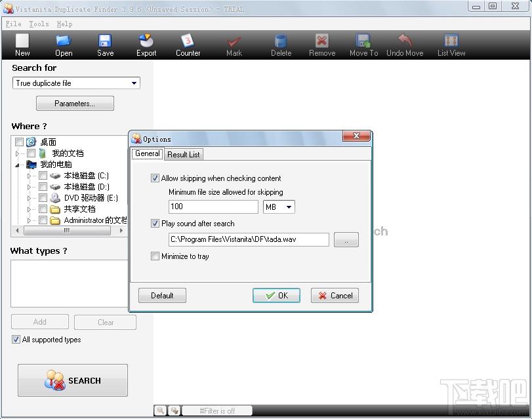Confirm options with OK button
Viewport: 532px width, 419px height.
(277, 296)
